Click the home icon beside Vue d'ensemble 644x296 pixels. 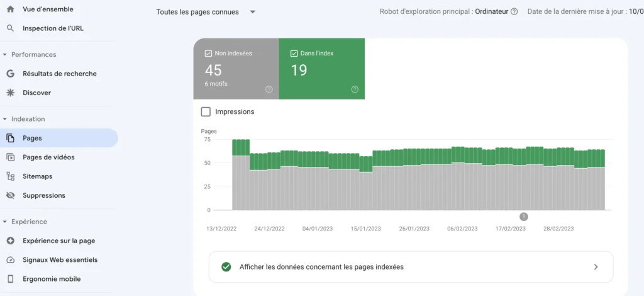coord(11,9)
